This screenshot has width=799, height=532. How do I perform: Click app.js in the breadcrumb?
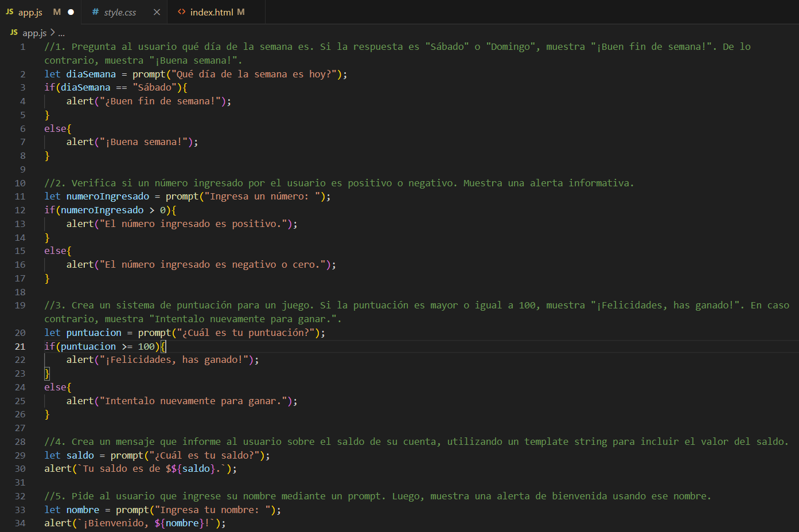point(34,33)
